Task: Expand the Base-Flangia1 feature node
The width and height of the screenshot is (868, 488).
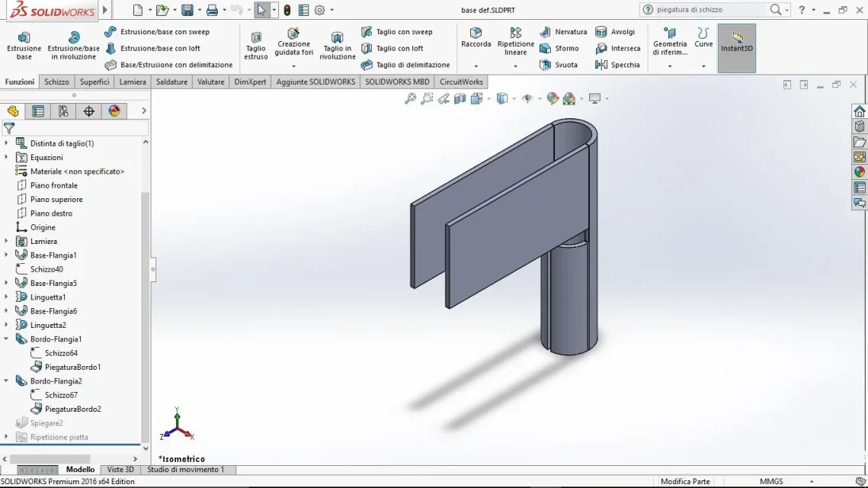Action: point(6,255)
